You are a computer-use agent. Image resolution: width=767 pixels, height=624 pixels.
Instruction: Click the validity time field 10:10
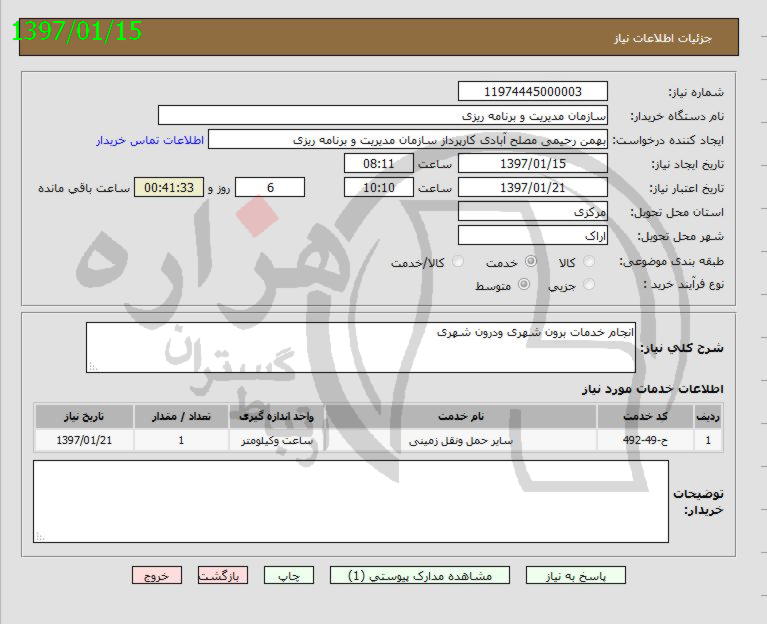pyautogui.click(x=379, y=187)
